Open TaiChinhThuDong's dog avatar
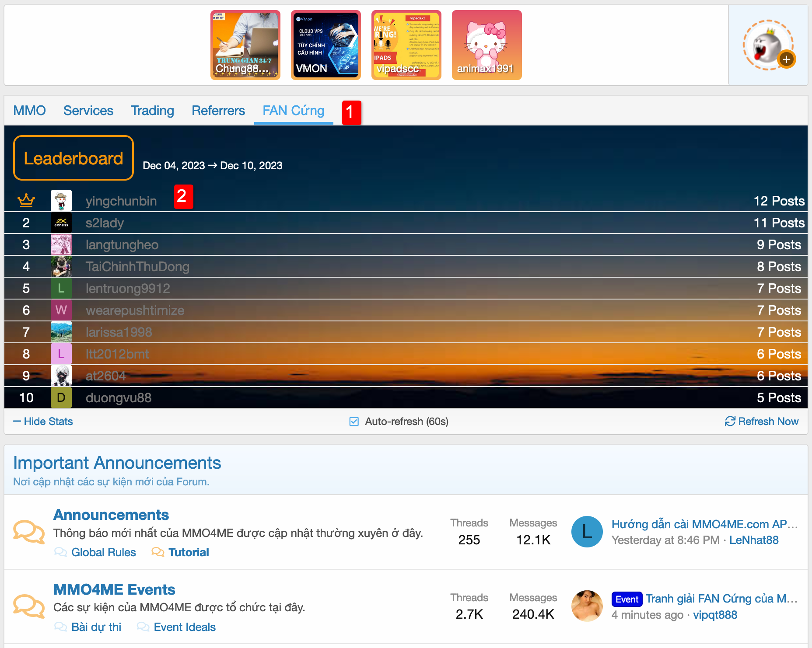 tap(61, 266)
